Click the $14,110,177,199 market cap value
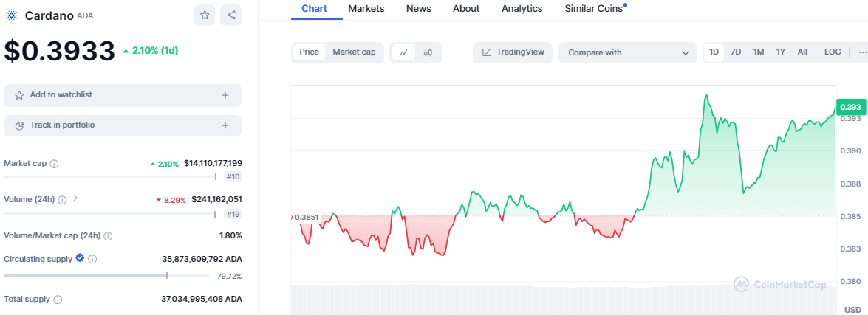 (213, 164)
